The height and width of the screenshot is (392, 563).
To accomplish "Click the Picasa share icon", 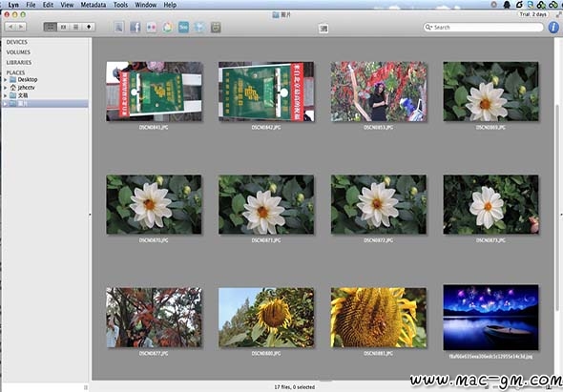I will point(167,28).
